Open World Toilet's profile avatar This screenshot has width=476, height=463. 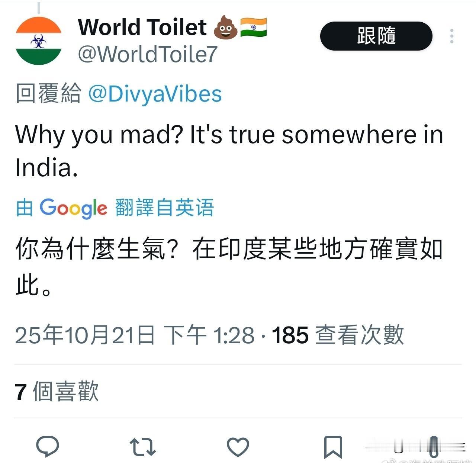38,41
